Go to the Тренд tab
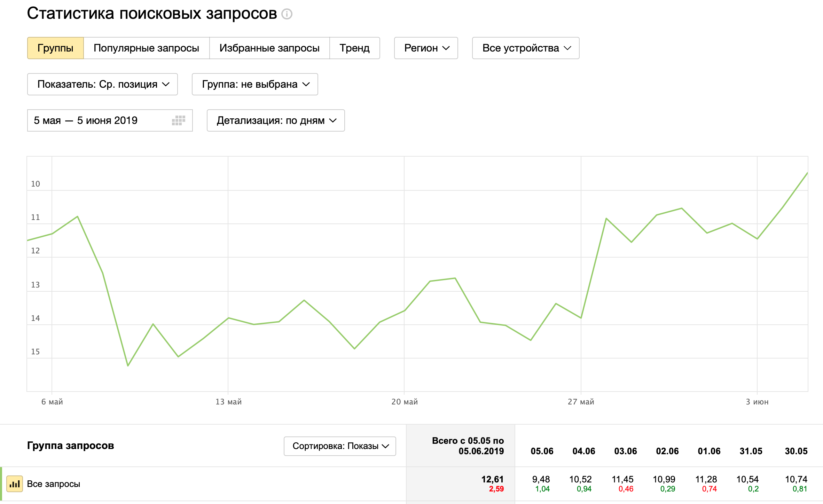The image size is (823, 504). tap(354, 48)
